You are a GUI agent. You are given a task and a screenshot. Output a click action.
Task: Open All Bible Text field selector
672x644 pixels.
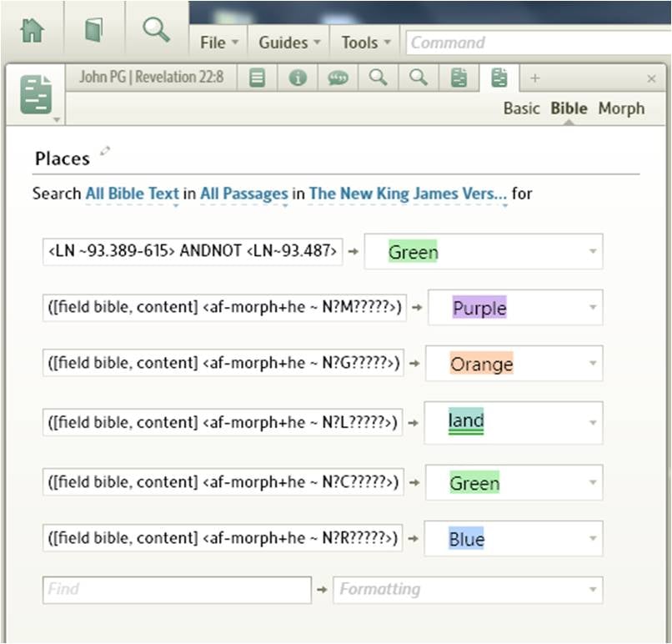coord(132,194)
